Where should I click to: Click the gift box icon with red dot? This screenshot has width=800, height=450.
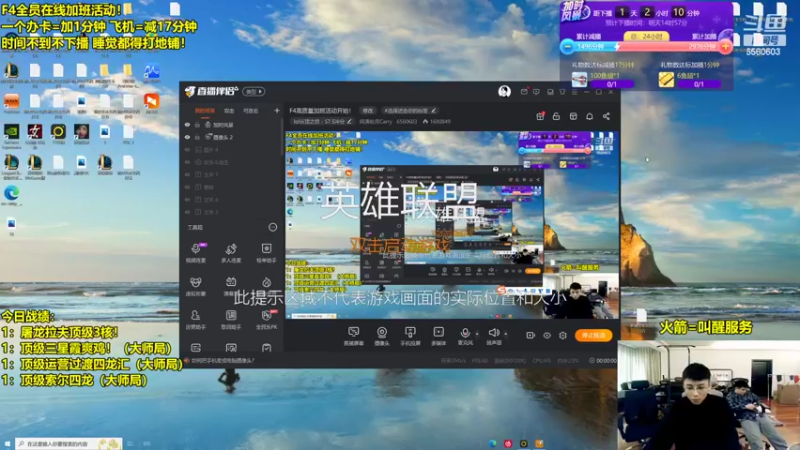click(x=540, y=116)
